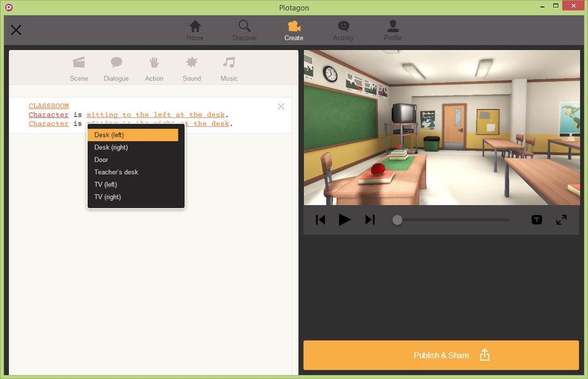The width and height of the screenshot is (588, 379).
Task: Open the CLASSROOM scene location selector
Action: coord(49,106)
